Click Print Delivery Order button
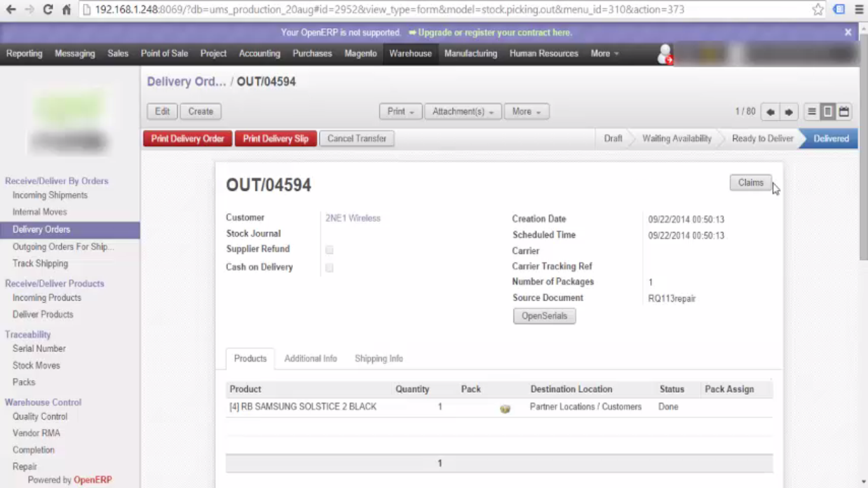 click(187, 139)
